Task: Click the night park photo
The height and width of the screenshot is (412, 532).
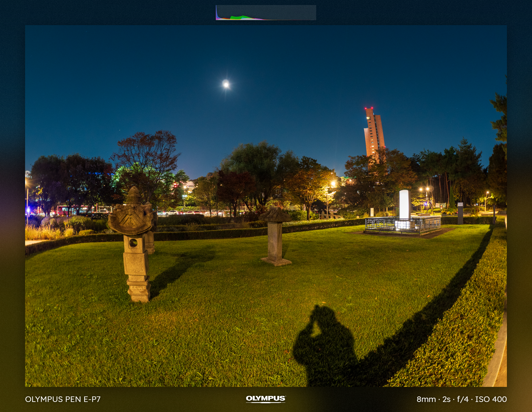Action: coord(266,206)
